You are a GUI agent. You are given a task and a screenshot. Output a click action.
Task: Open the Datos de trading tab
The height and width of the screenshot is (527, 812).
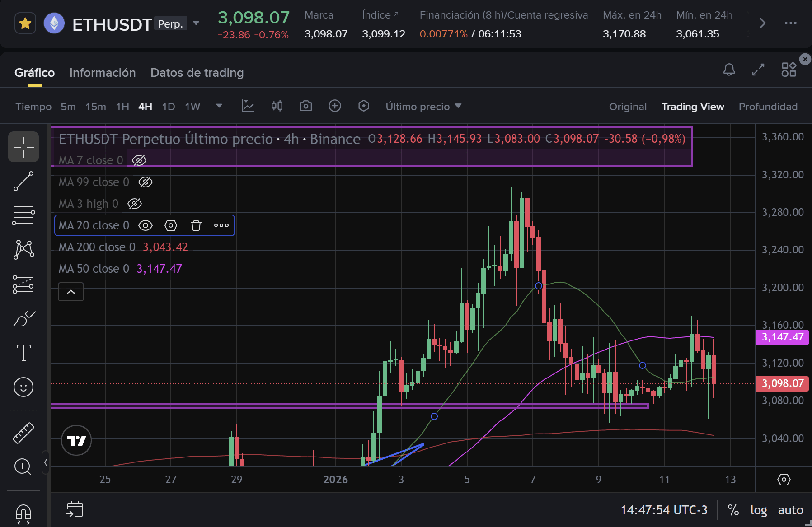tap(197, 73)
